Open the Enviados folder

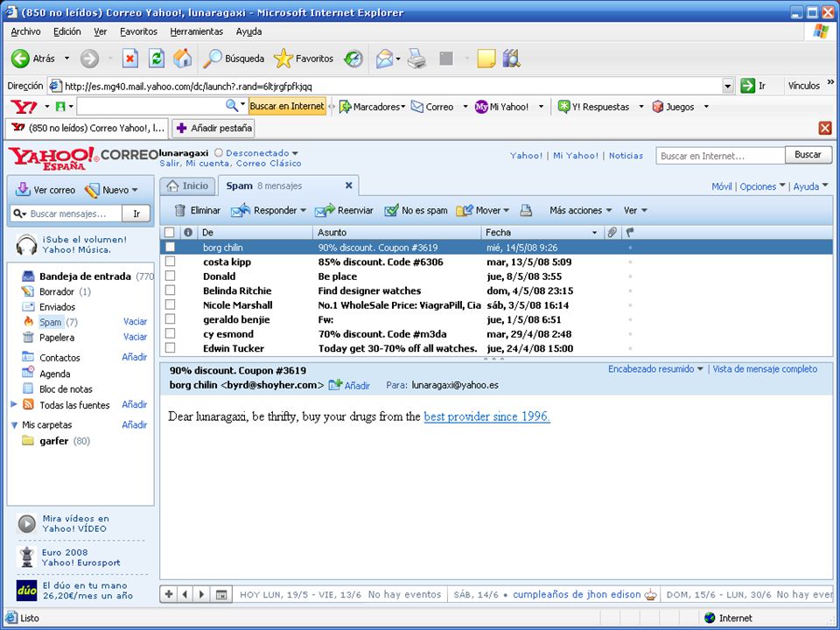pos(57,307)
